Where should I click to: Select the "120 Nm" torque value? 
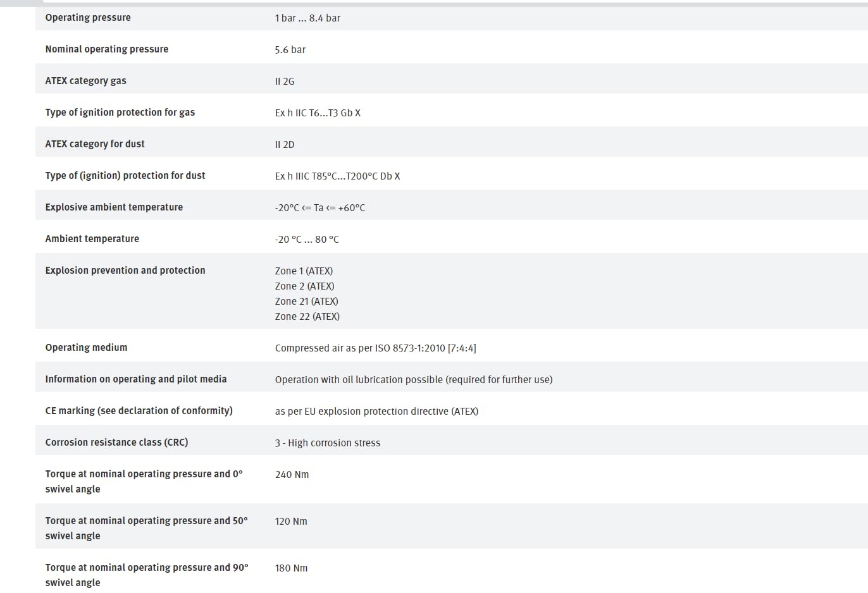coord(291,522)
